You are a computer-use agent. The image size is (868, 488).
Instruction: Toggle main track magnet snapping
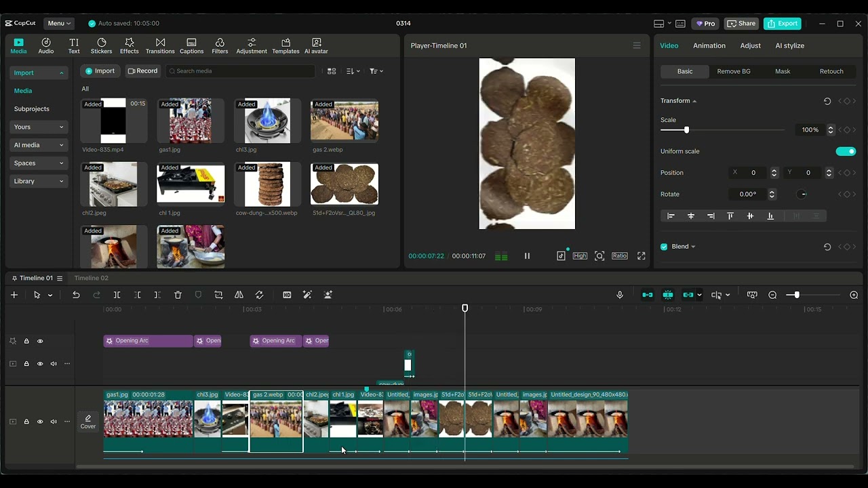tap(648, 295)
